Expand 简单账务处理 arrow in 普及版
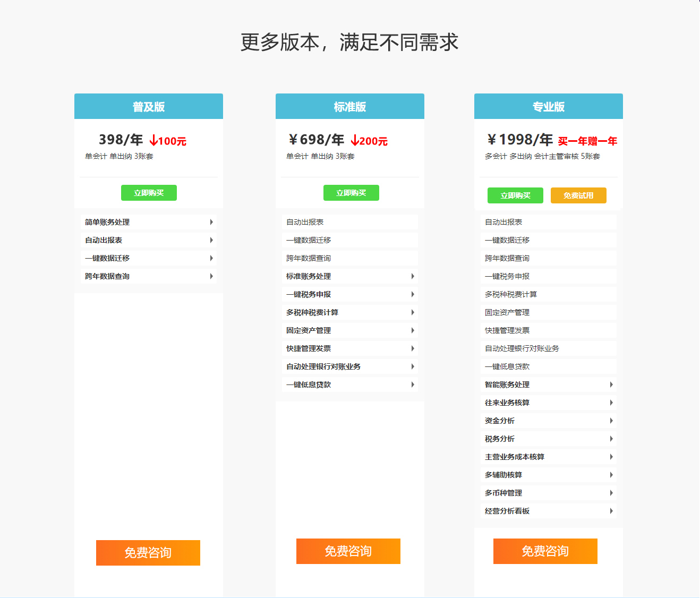 (x=211, y=222)
